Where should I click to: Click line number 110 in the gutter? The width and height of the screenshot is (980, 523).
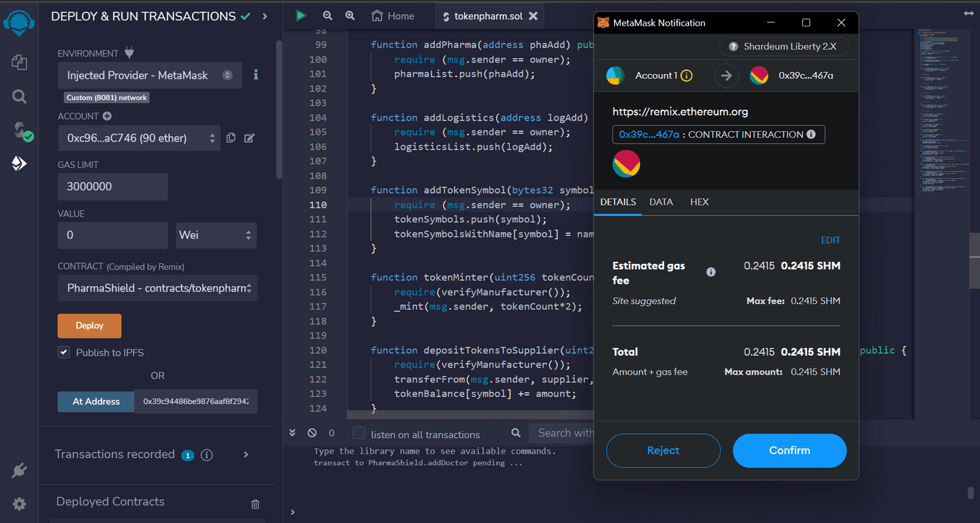(318, 205)
